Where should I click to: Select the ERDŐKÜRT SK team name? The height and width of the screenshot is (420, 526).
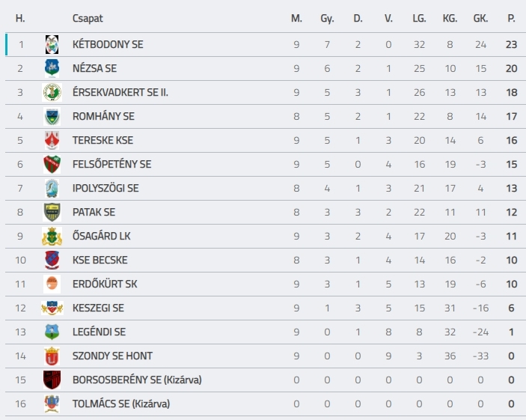[x=105, y=284]
